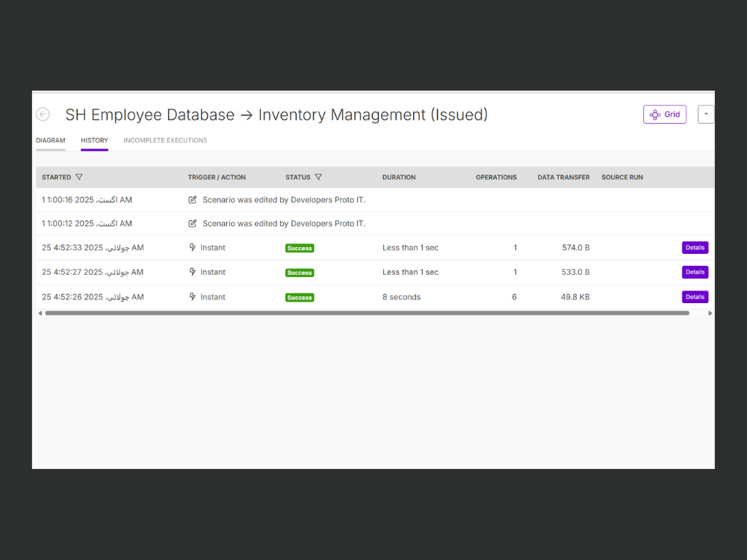Open Details for the 49.8 KB run
Viewport: 747px width, 560px height.
pos(695,296)
